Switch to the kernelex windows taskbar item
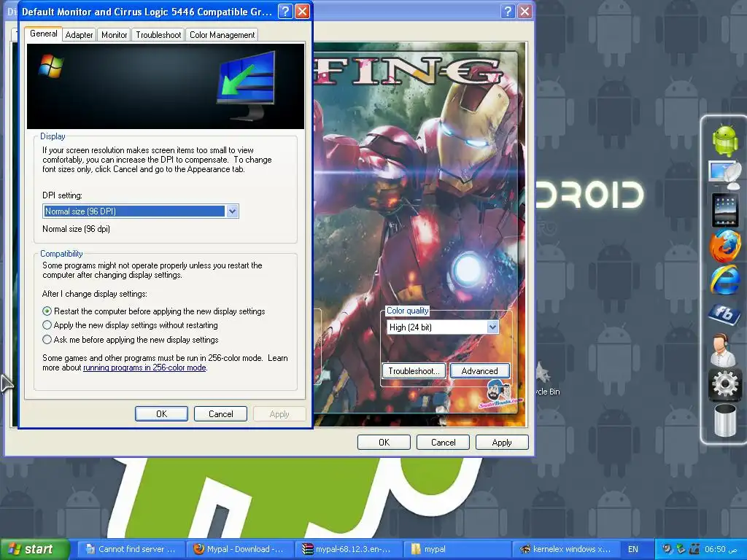This screenshot has width=747, height=560. (x=565, y=549)
